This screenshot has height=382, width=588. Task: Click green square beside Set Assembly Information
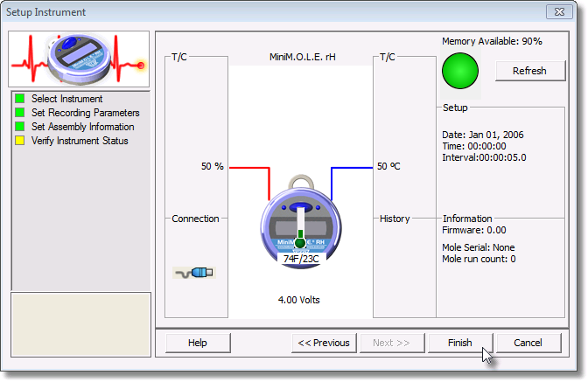(19, 126)
